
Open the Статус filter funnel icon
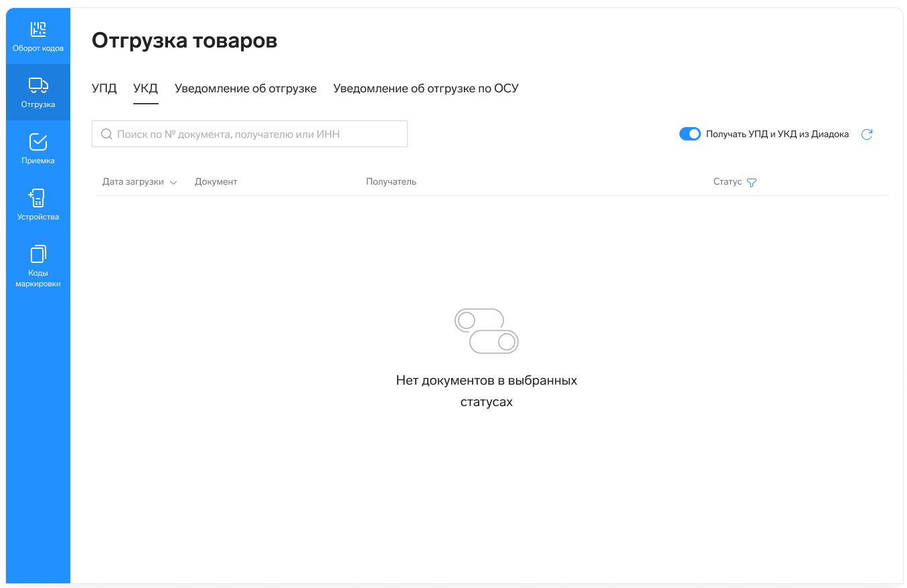click(752, 183)
